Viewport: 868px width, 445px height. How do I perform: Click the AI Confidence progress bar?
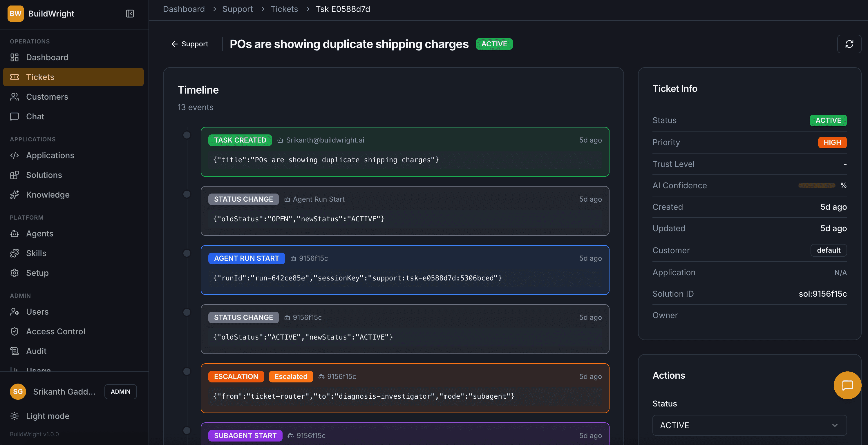[x=817, y=185]
